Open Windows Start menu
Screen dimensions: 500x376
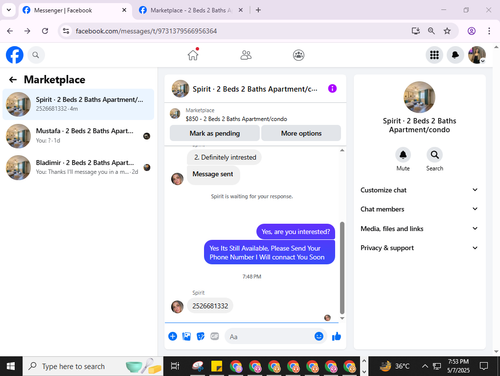[x=11, y=366]
